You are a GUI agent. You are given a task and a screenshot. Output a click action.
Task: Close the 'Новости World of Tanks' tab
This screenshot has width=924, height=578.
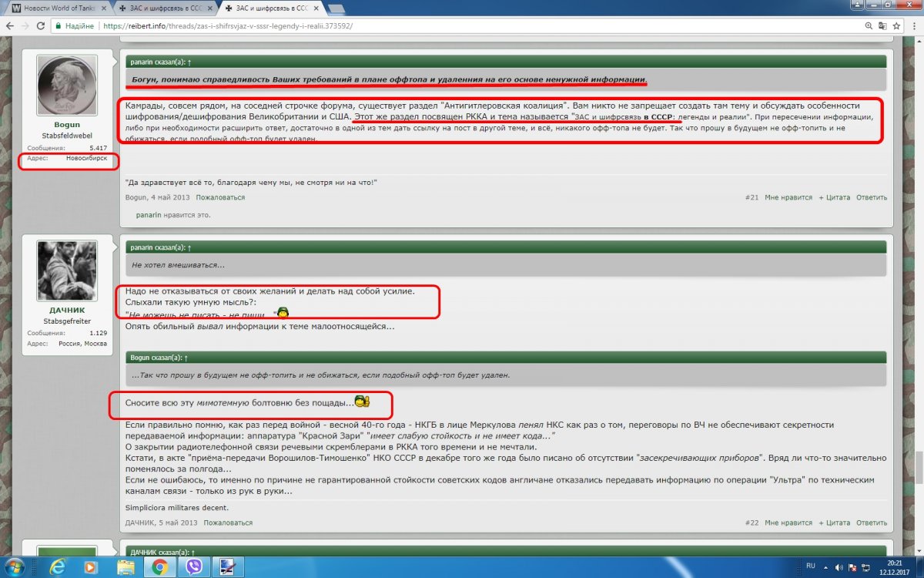(104, 8)
